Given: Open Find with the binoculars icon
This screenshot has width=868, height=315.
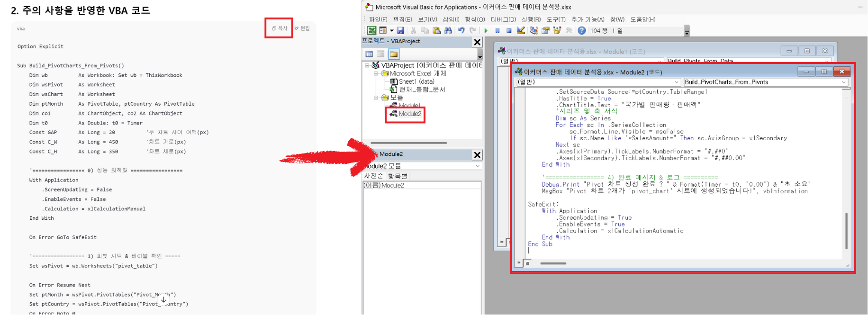Looking at the screenshot, I should pyautogui.click(x=448, y=30).
